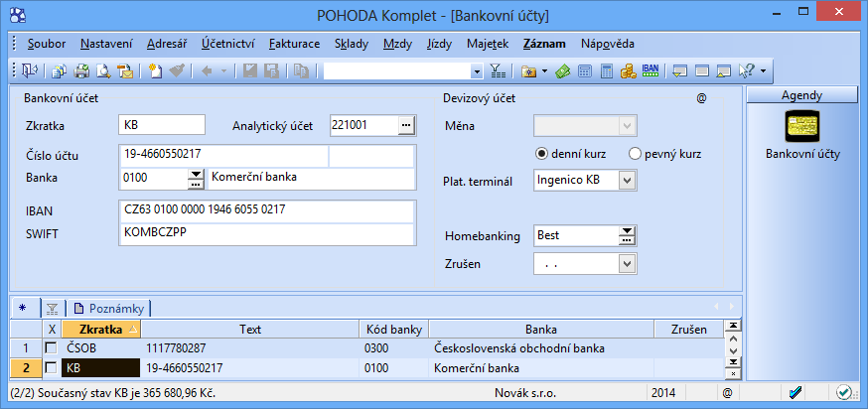Select the filter funnel tab above table
868x409 pixels.
point(53,309)
